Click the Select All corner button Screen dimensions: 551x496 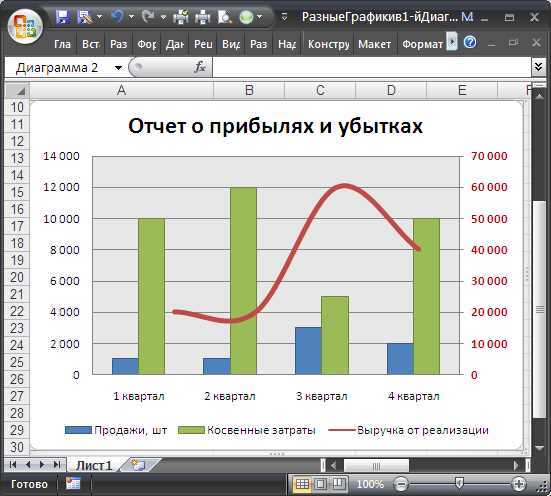point(17,90)
